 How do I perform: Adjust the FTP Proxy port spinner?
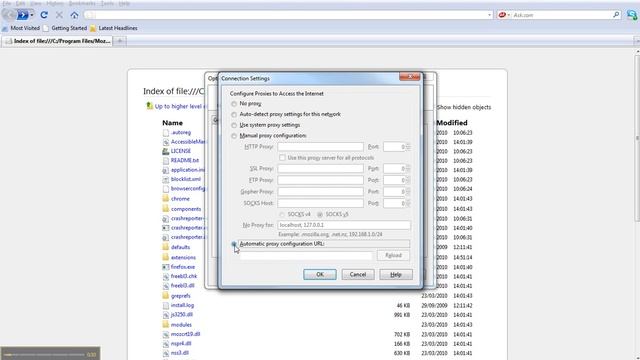(408, 180)
